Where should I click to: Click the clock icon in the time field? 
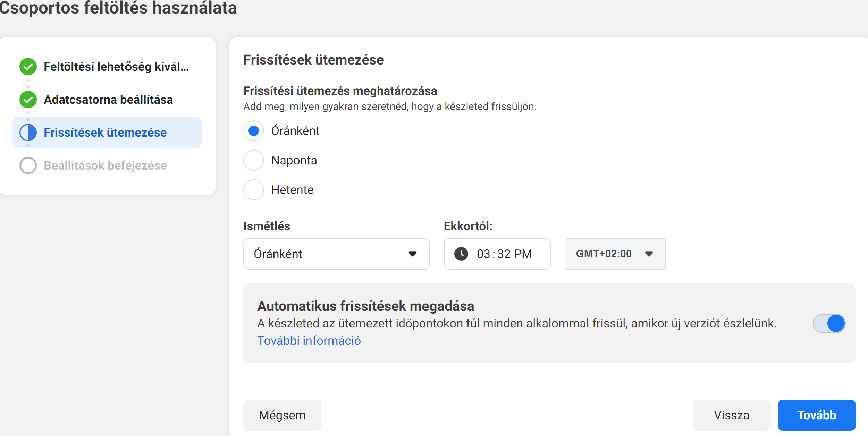(x=461, y=254)
